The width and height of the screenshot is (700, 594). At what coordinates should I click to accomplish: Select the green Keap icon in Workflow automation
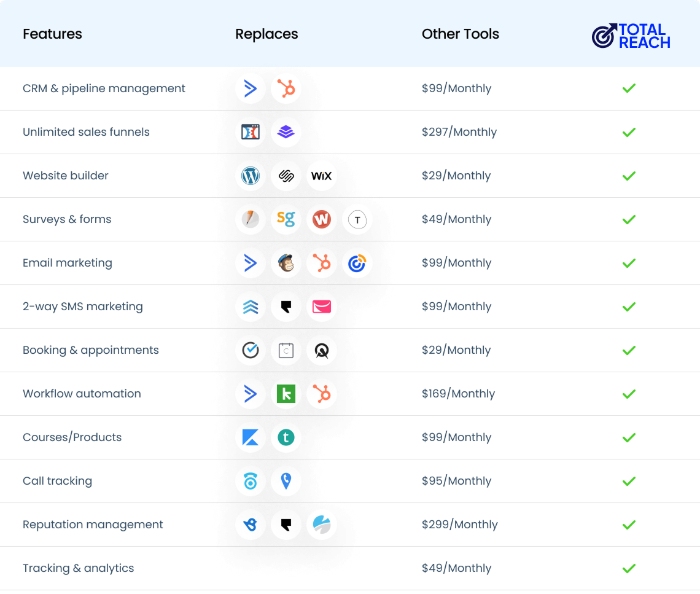286,394
